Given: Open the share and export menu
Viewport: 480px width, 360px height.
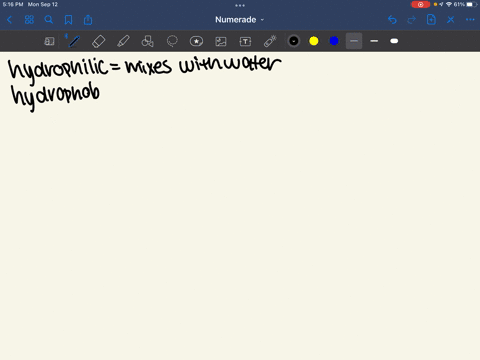Looking at the screenshot, I should click(88, 20).
